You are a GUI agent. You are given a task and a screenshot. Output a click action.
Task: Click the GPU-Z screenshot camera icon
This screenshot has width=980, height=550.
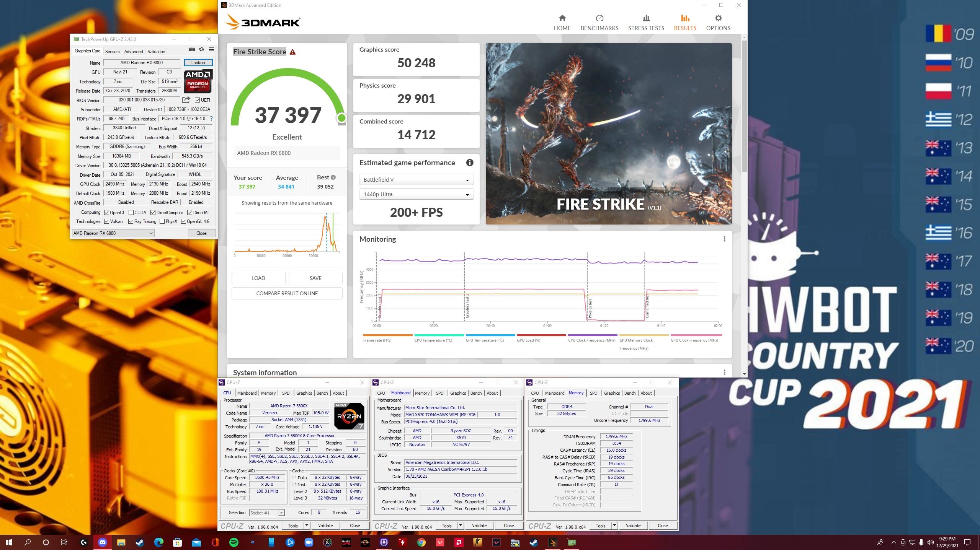click(192, 49)
